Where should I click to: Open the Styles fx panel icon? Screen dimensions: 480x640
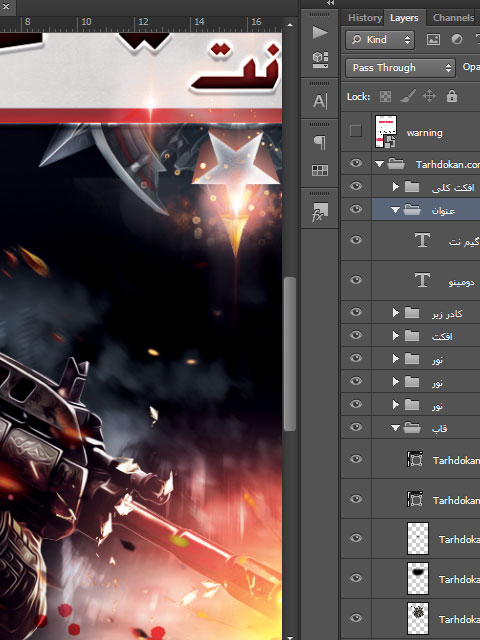click(x=320, y=211)
